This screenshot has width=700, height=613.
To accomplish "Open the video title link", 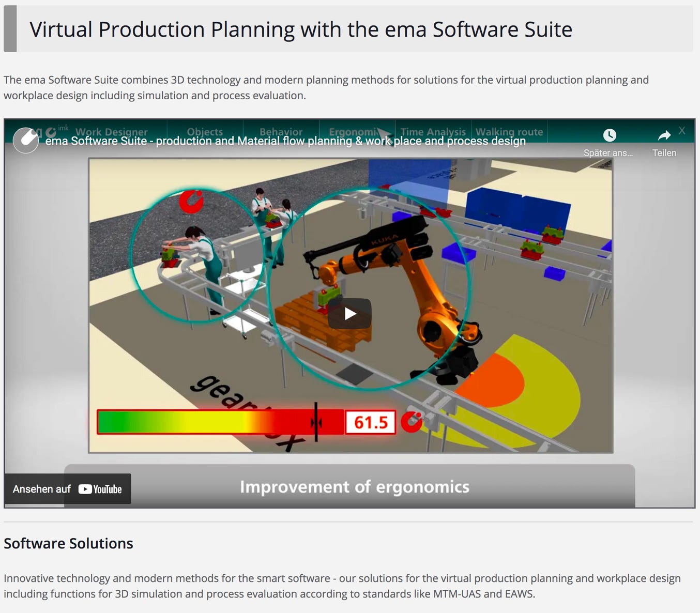I will click(285, 142).
